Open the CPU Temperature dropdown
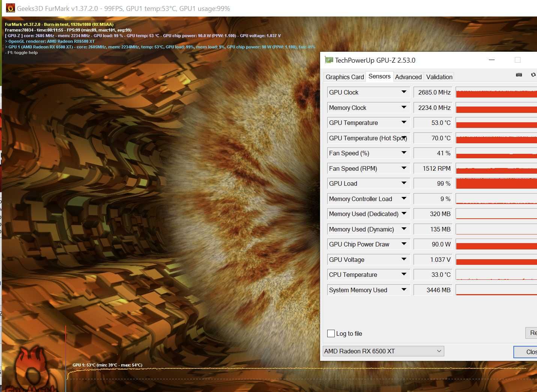Image resolution: width=537 pixels, height=392 pixels. 404,274
